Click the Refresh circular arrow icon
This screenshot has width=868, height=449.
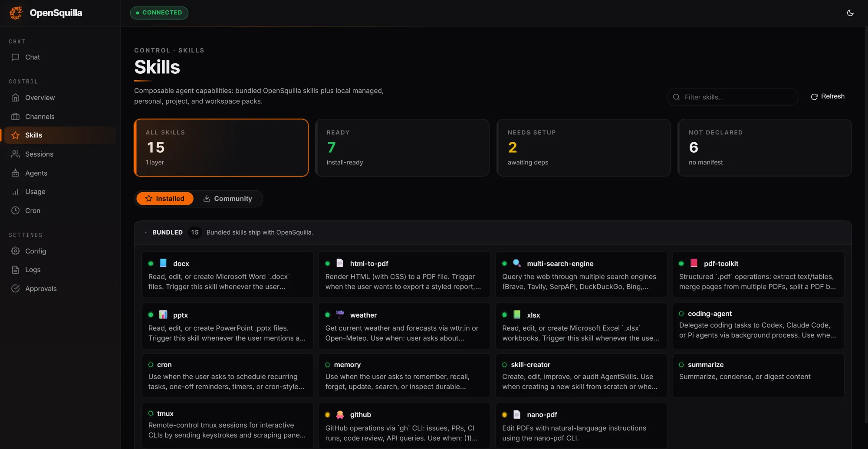pos(814,97)
